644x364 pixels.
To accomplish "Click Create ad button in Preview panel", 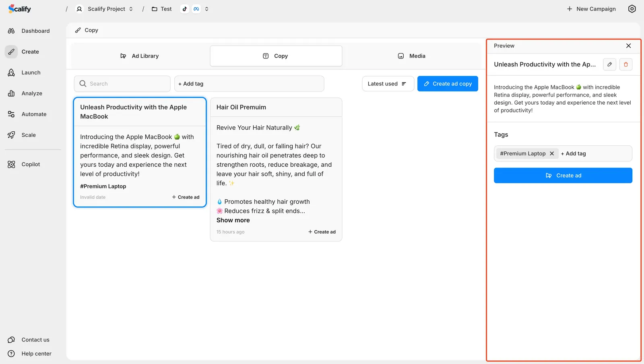I will pyautogui.click(x=563, y=176).
